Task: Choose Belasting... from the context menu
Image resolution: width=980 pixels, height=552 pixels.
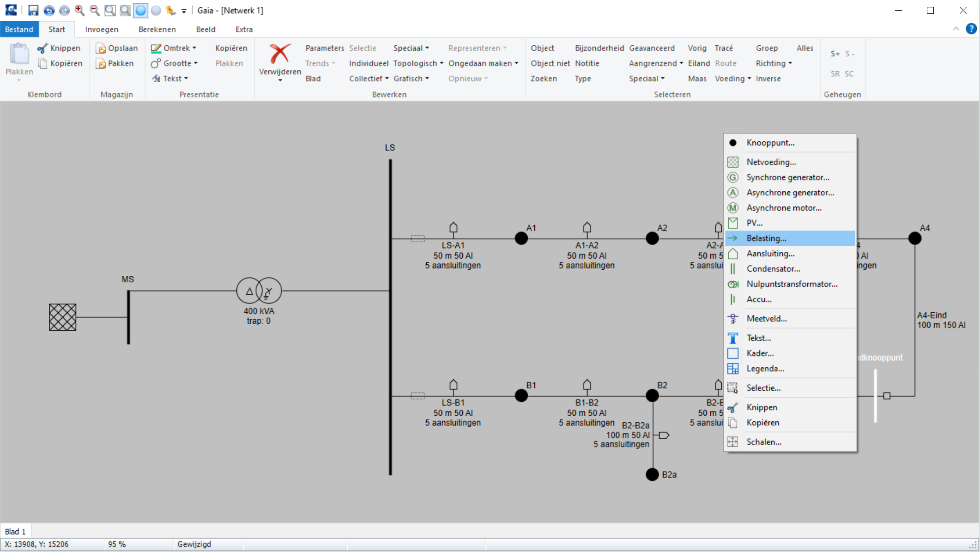Action: click(x=766, y=238)
